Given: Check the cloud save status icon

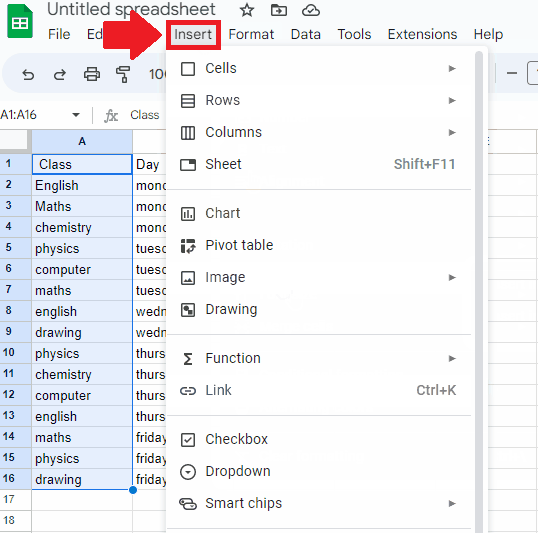Looking at the screenshot, I should [311, 10].
